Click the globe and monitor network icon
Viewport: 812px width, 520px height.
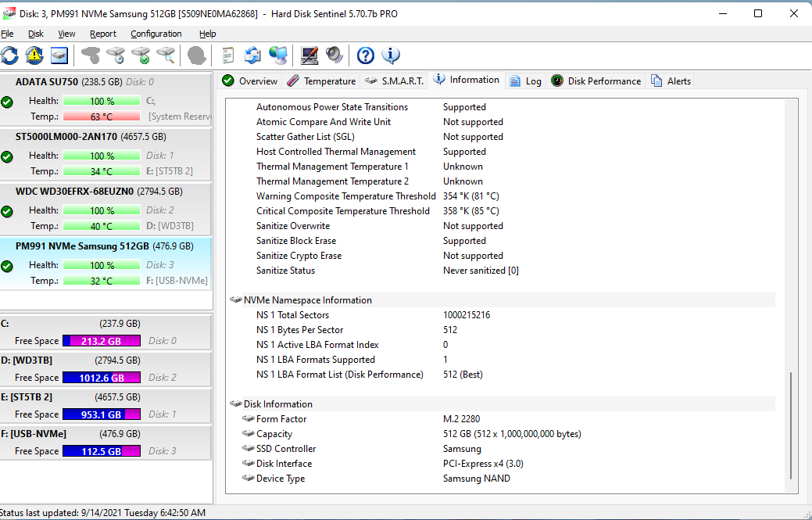278,56
